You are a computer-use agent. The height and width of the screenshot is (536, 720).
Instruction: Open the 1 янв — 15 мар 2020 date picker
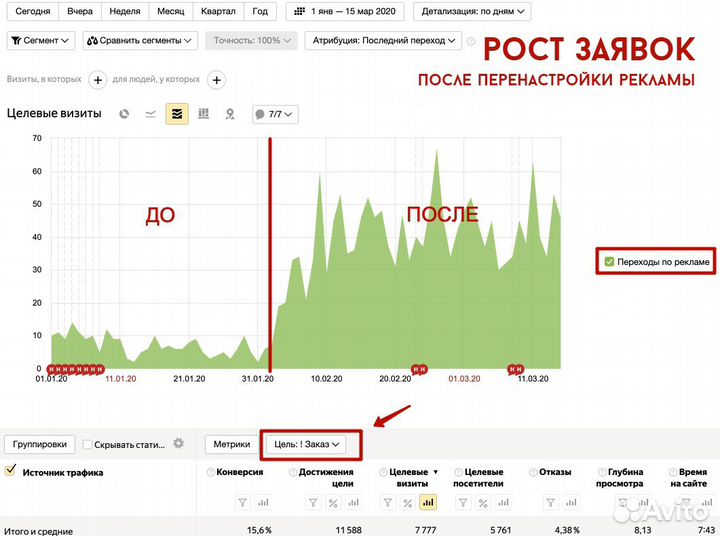click(345, 11)
